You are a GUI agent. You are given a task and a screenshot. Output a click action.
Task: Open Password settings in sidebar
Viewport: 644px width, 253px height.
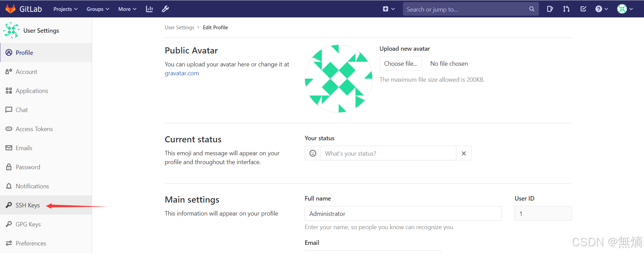click(46, 167)
